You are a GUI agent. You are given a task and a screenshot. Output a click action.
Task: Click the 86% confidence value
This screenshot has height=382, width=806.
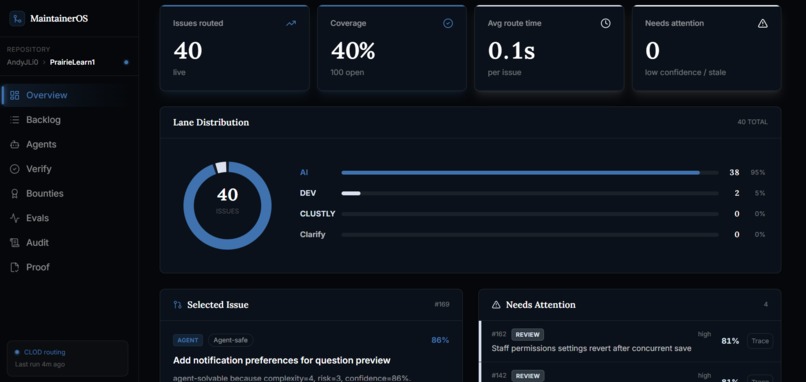click(440, 340)
